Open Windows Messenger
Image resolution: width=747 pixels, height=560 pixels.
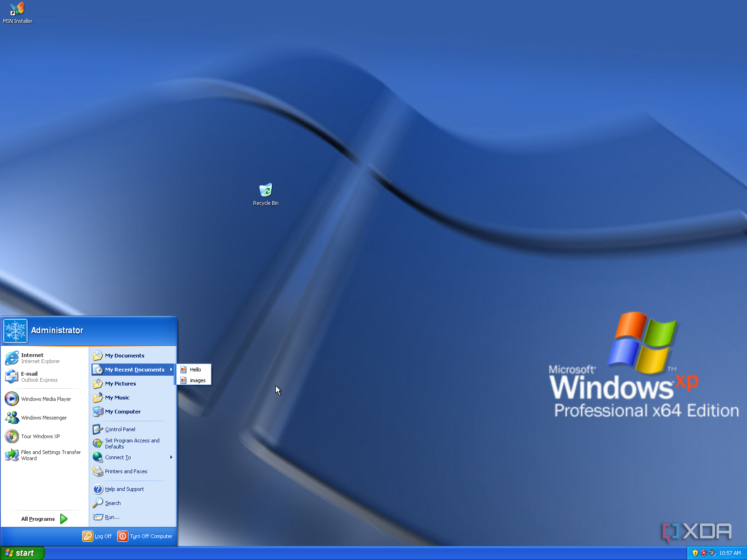pos(45,418)
